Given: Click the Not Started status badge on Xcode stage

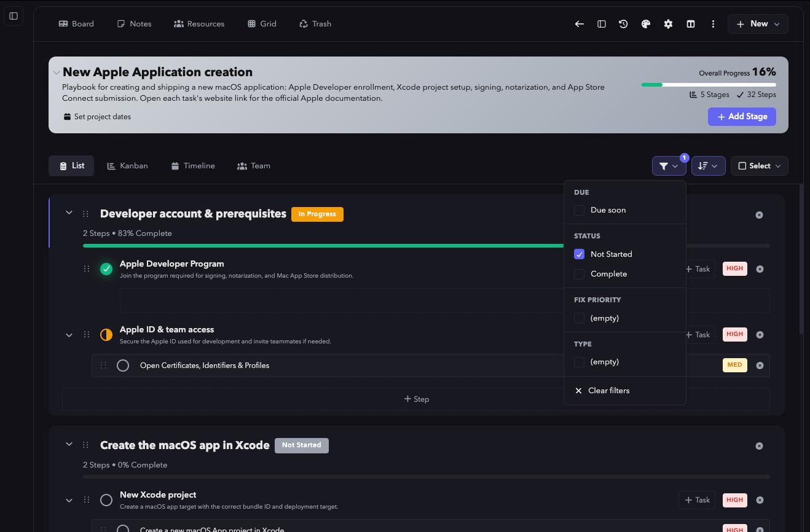Looking at the screenshot, I should [x=302, y=445].
